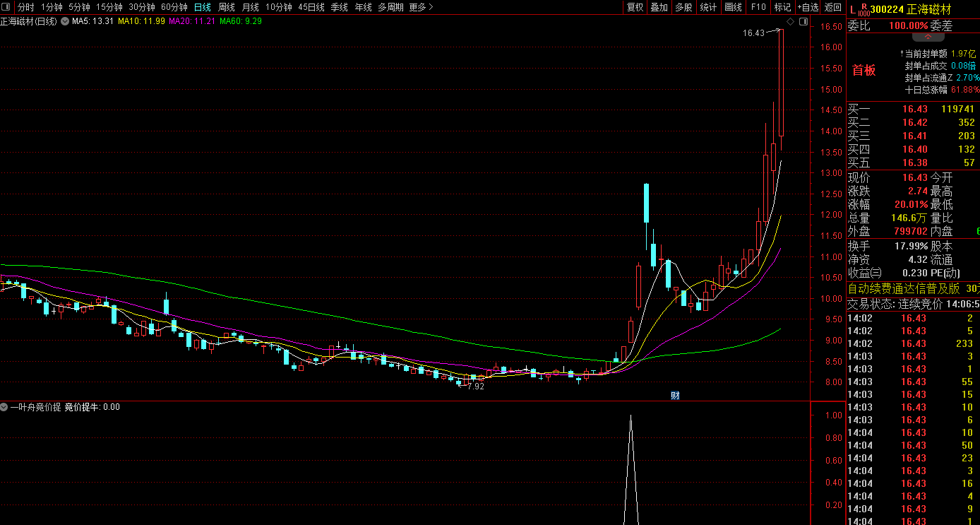This screenshot has width=980, height=525.
Task: Open the 画线 drawing tools
Action: pos(734,7)
